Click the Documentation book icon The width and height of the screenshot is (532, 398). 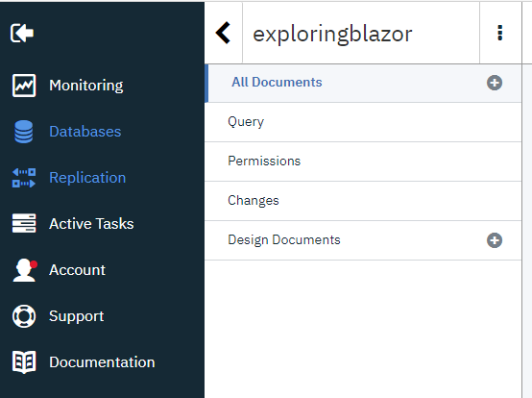coord(24,362)
